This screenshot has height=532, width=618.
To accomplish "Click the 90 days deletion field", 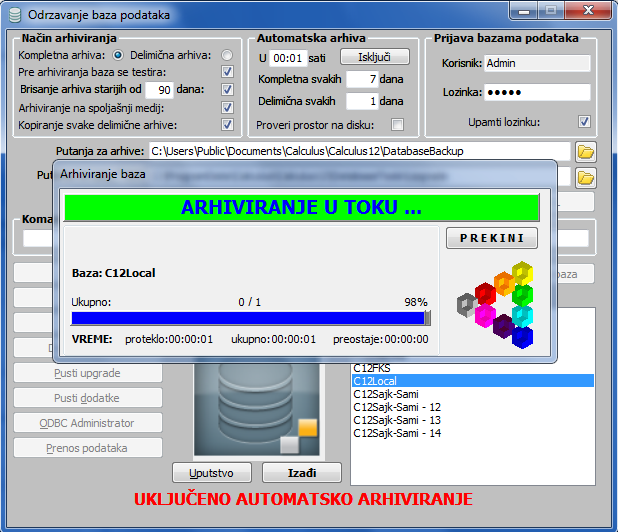I will point(159,90).
